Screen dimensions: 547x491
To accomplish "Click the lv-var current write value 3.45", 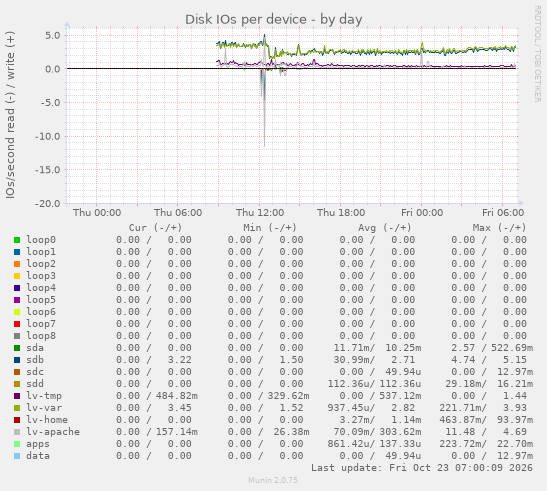I will point(179,408).
